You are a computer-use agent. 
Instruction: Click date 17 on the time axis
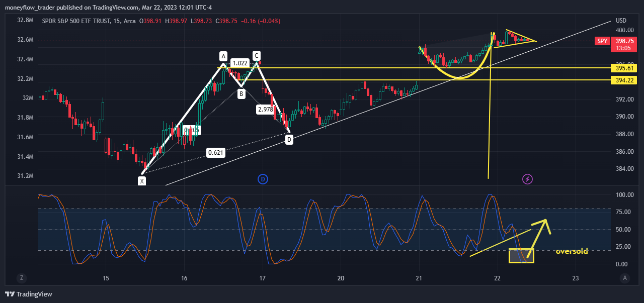coord(262,278)
